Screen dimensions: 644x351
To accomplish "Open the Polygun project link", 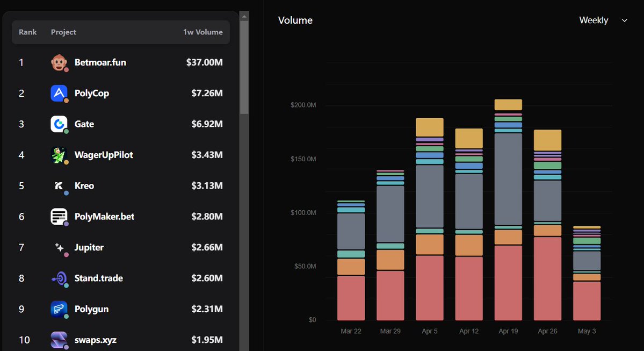I will coord(92,309).
